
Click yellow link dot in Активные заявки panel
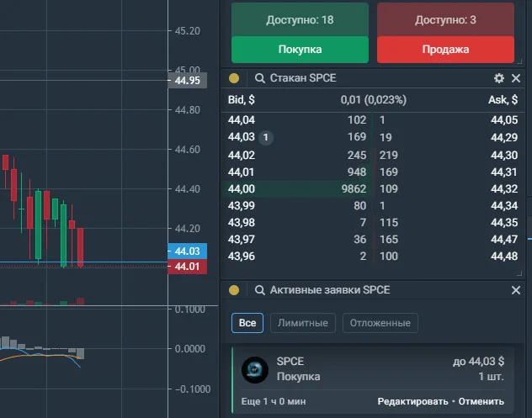234,290
